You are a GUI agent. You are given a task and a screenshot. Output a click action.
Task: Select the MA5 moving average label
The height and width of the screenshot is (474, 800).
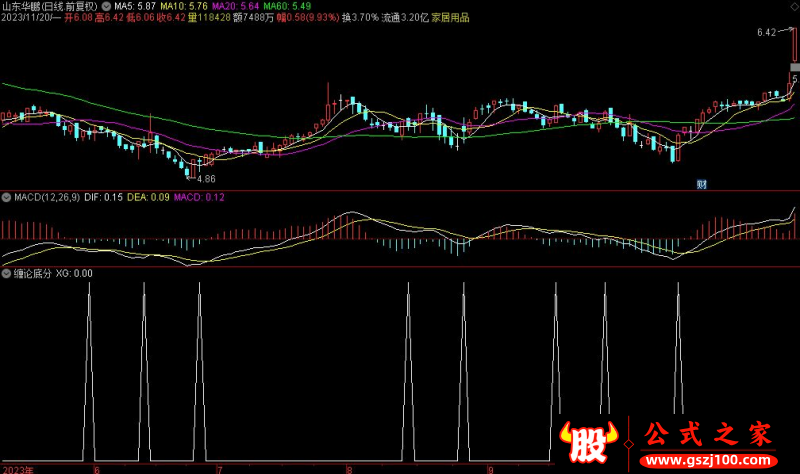[x=136, y=6]
